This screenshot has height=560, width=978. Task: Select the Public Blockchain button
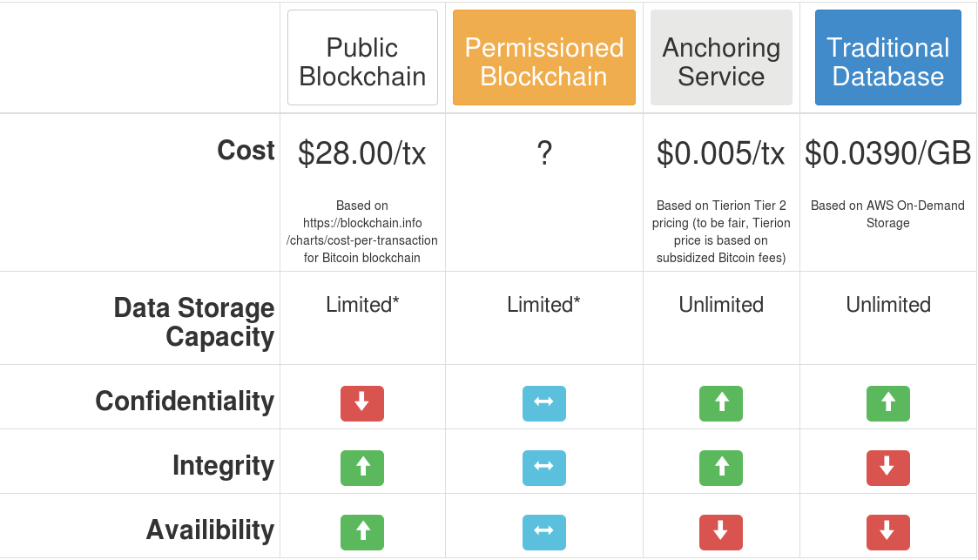tap(362, 57)
